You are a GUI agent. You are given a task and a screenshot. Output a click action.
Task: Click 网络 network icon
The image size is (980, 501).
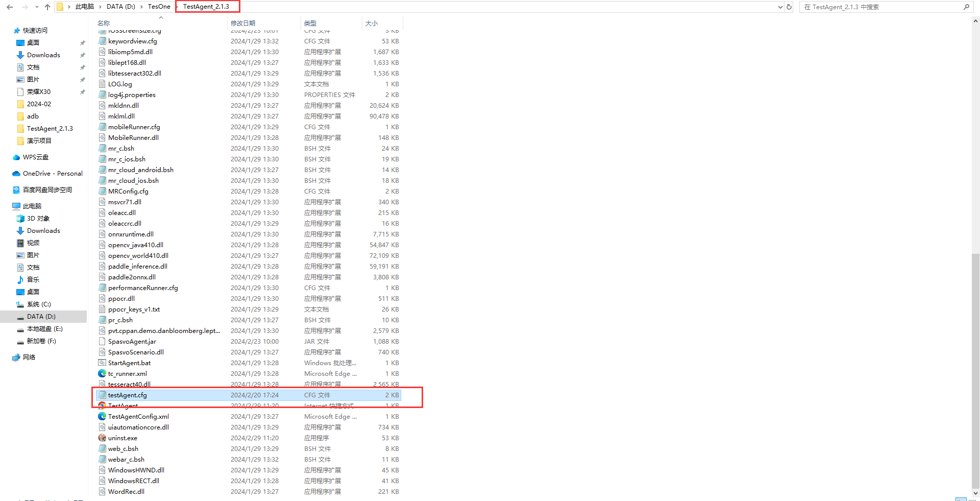pyautogui.click(x=16, y=357)
